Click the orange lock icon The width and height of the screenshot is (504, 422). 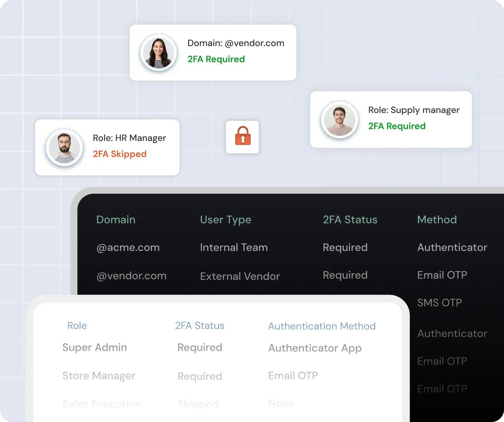point(243,136)
